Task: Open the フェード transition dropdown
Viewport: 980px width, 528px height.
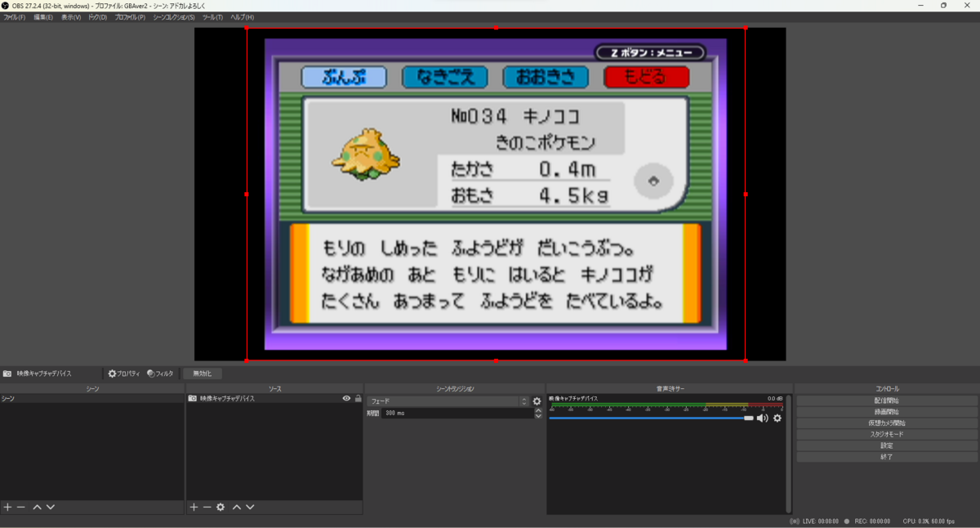Action: point(448,401)
